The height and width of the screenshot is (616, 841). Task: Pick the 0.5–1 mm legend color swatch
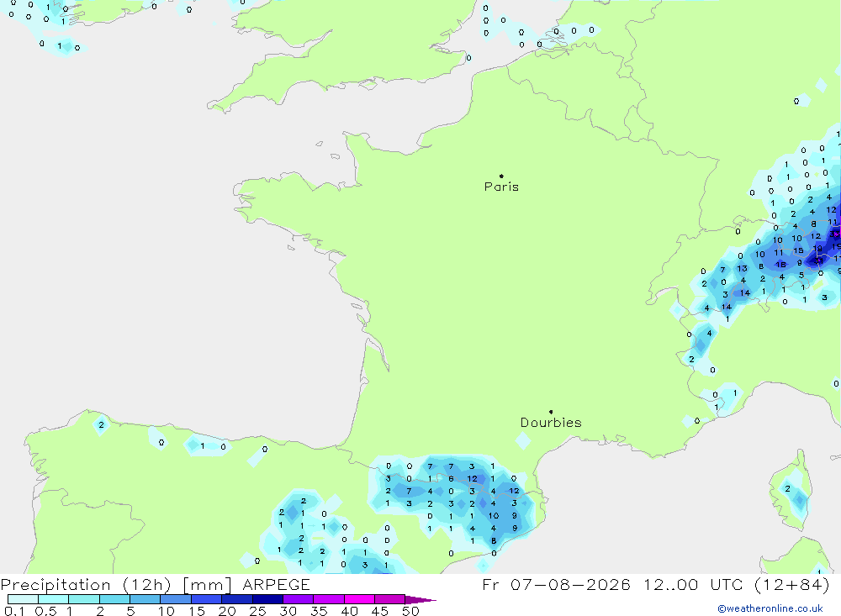[54, 599]
